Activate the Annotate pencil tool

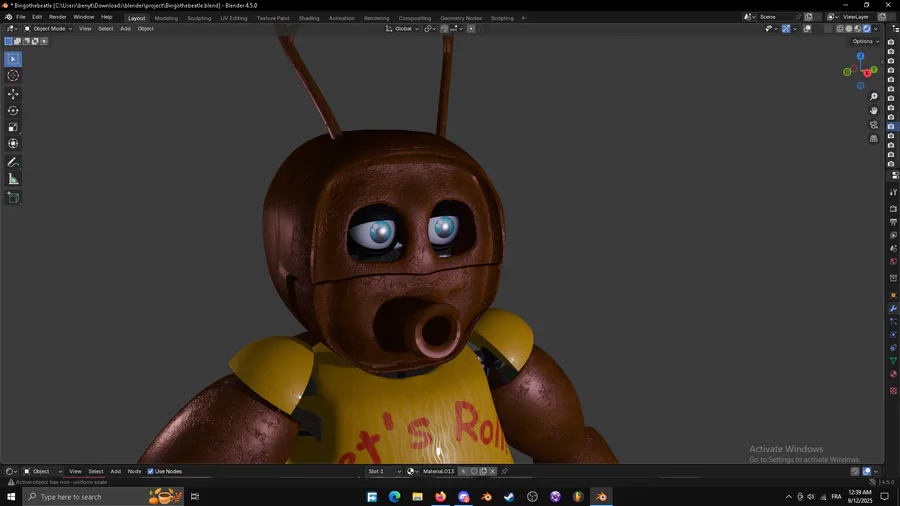[x=13, y=162]
